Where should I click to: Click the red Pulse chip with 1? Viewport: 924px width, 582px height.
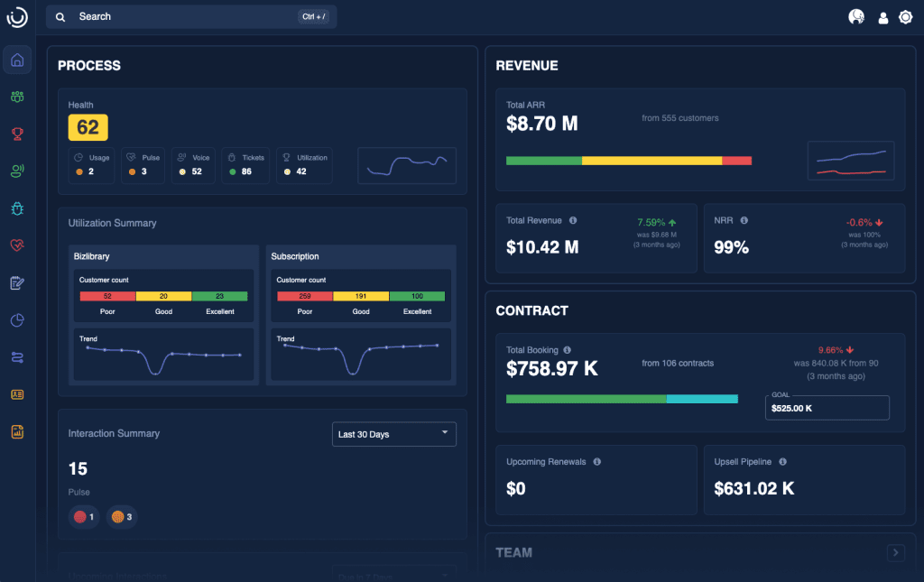tap(84, 517)
